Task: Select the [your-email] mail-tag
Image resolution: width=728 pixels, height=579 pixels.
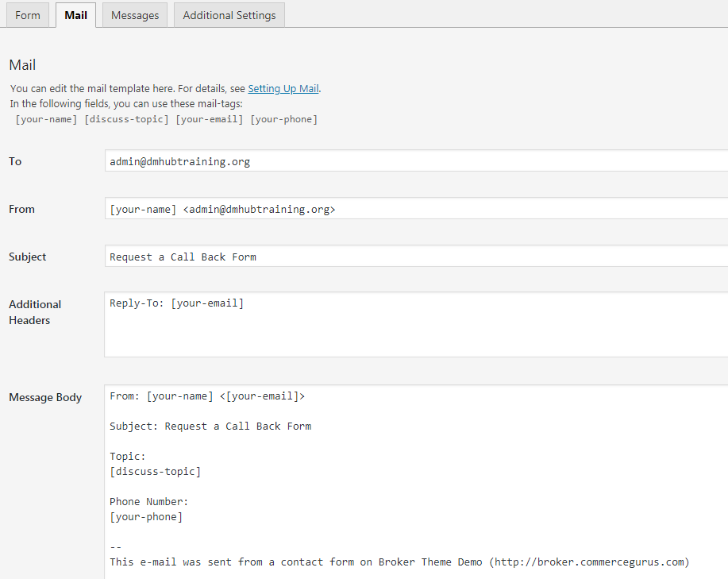Action: [x=210, y=119]
